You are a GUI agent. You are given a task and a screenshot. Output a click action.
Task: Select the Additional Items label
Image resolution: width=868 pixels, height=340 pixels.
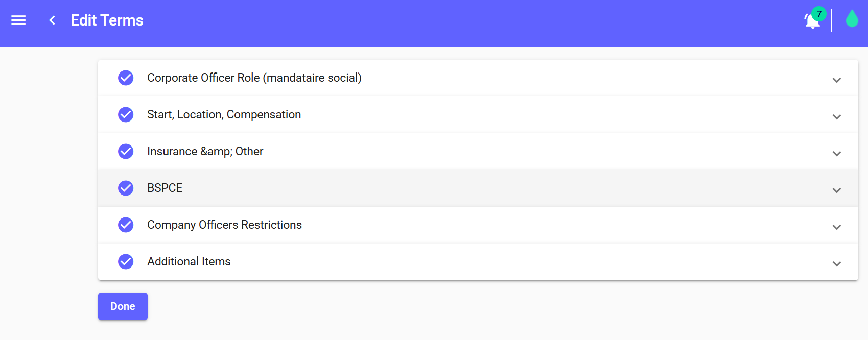189,261
